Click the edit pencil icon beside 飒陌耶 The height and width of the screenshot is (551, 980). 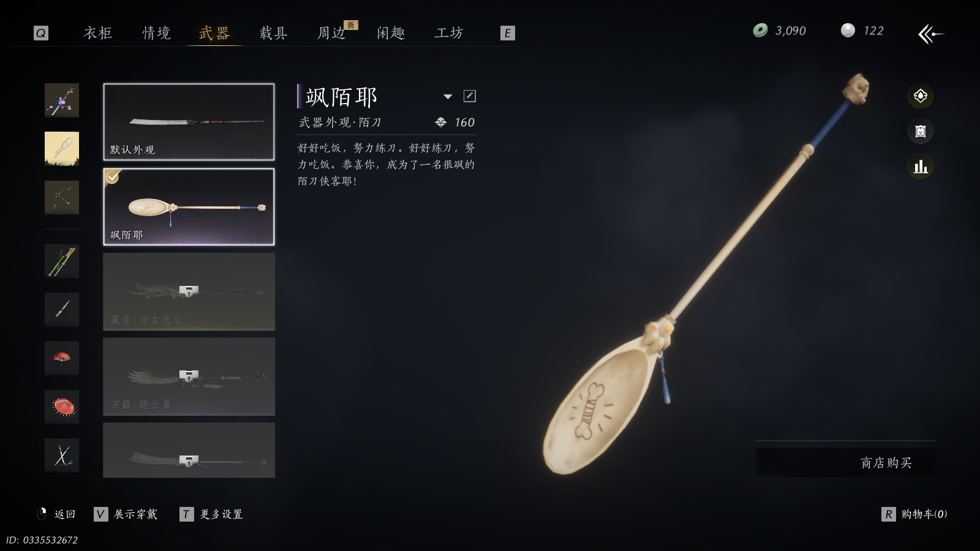(x=470, y=96)
